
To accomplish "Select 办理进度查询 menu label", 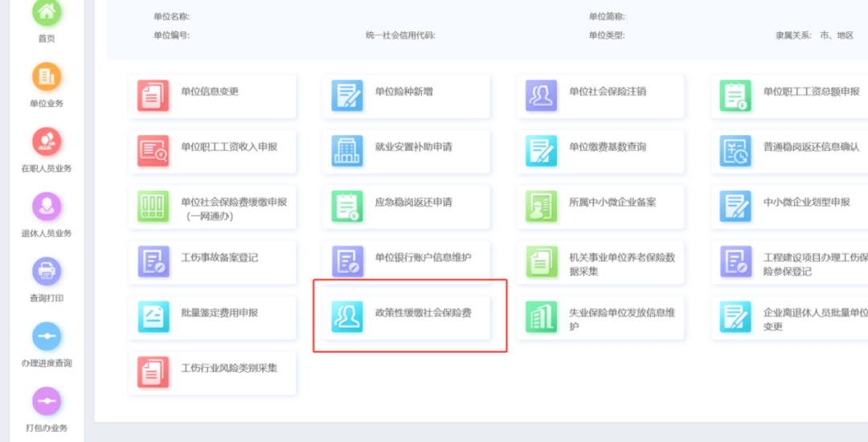I will (47, 363).
